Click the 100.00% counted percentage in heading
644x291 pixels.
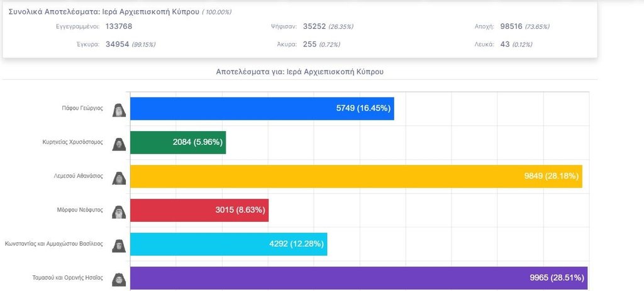point(217,12)
